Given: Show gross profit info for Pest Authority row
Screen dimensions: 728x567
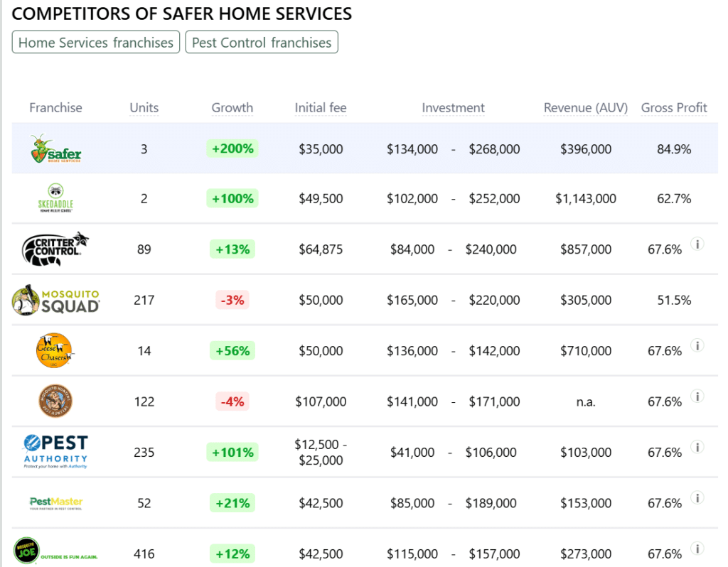Looking at the screenshot, I should (x=697, y=447).
